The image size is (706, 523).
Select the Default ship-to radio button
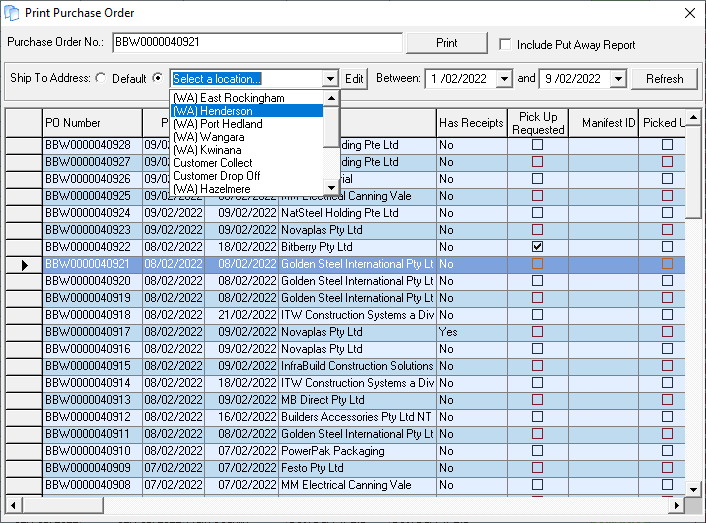101,78
